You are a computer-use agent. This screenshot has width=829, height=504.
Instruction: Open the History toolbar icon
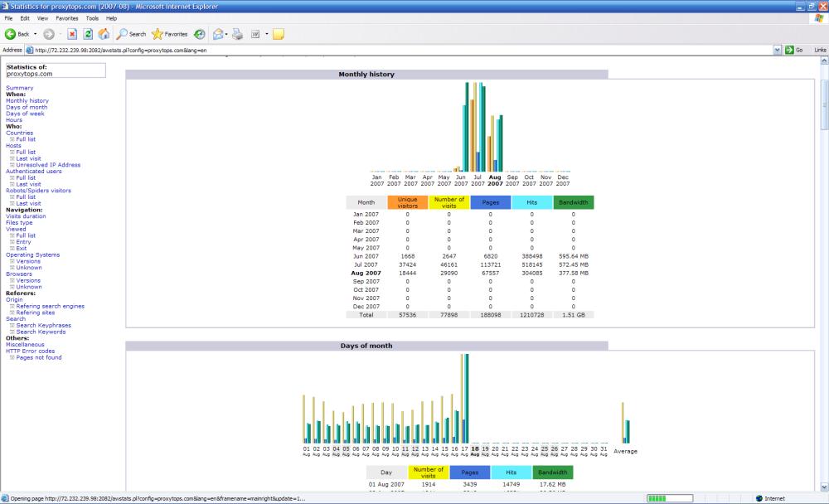coord(200,34)
